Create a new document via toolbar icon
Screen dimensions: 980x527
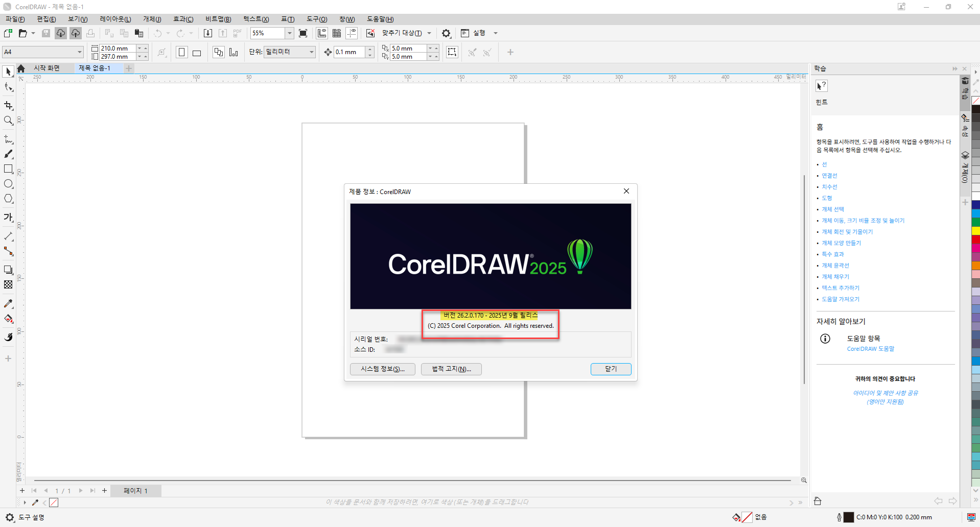pos(8,33)
